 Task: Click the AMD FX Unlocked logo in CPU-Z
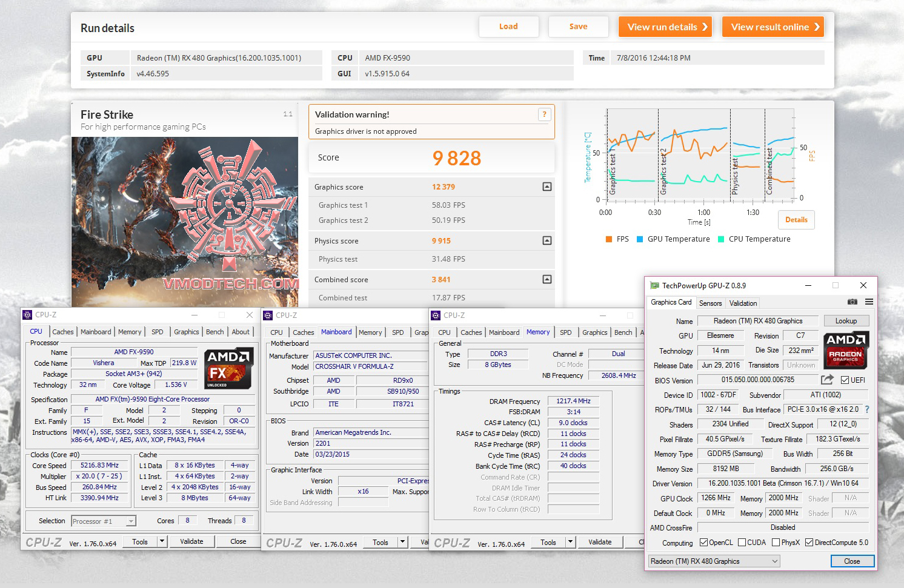pyautogui.click(x=228, y=369)
